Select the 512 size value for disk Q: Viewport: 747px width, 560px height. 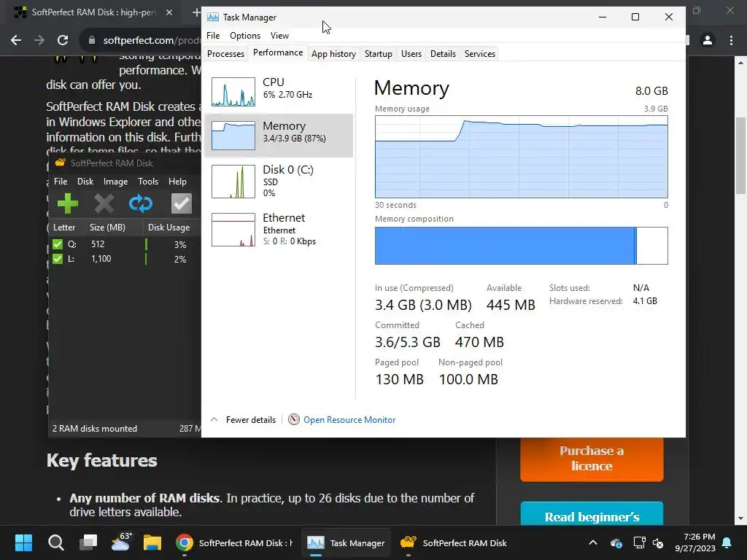click(x=98, y=244)
